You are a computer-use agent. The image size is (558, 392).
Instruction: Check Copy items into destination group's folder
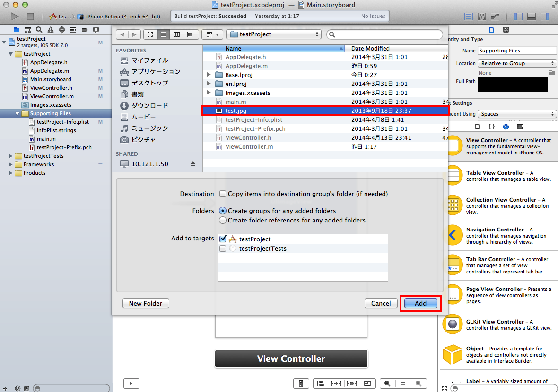pyautogui.click(x=223, y=194)
